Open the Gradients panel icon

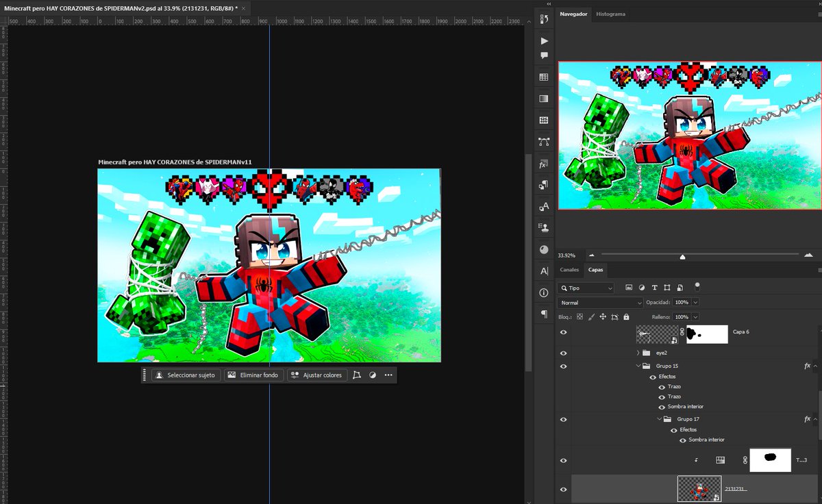(x=544, y=99)
